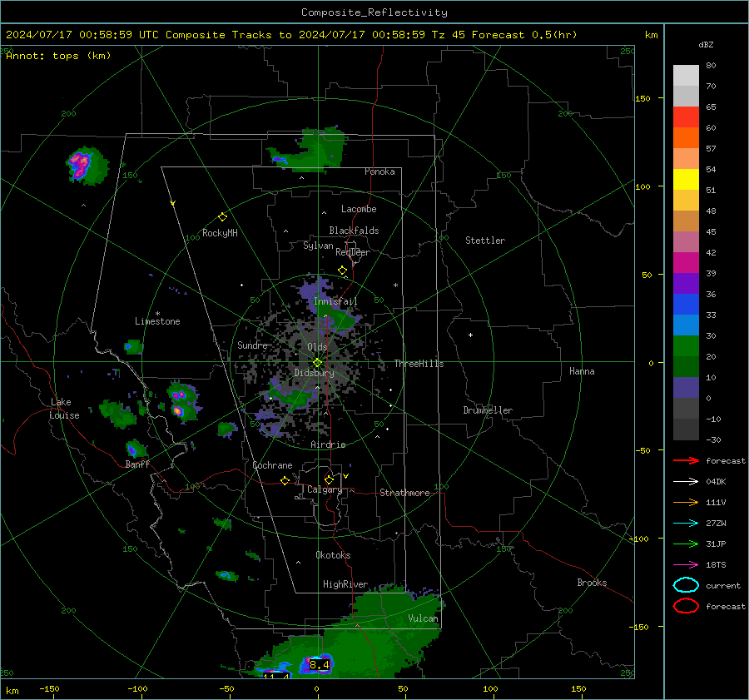This screenshot has height=700, width=749.
Task: Click the bright green swatch between 30 and 20
Action: point(686,346)
